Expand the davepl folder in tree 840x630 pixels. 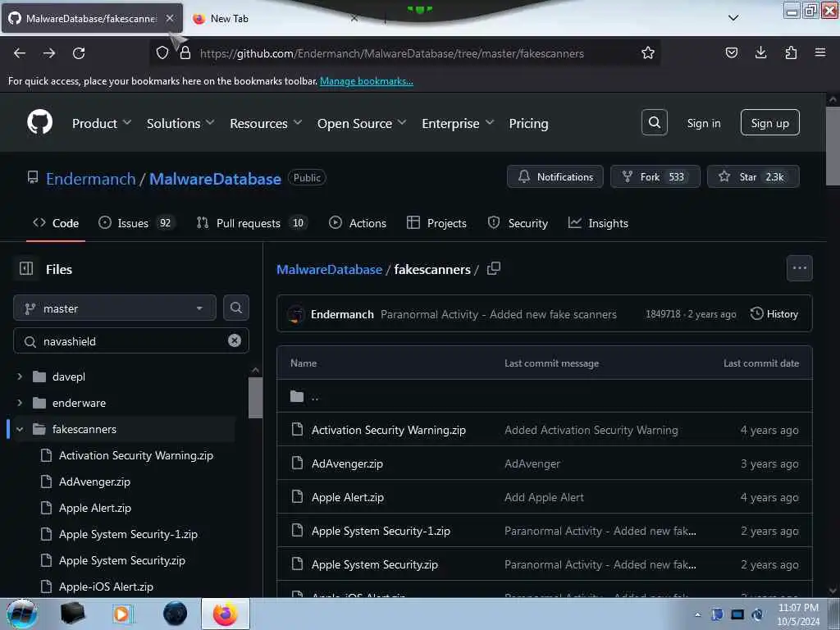(20, 377)
